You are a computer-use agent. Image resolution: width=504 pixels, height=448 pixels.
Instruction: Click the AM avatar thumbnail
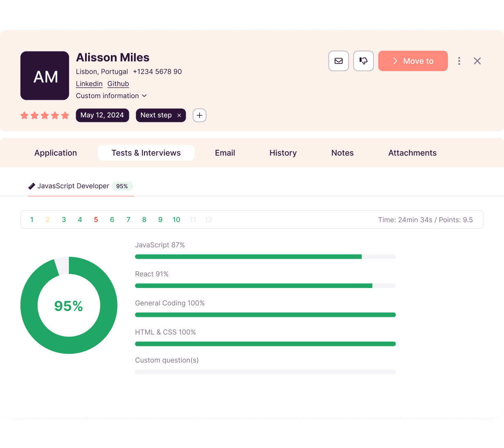click(45, 76)
